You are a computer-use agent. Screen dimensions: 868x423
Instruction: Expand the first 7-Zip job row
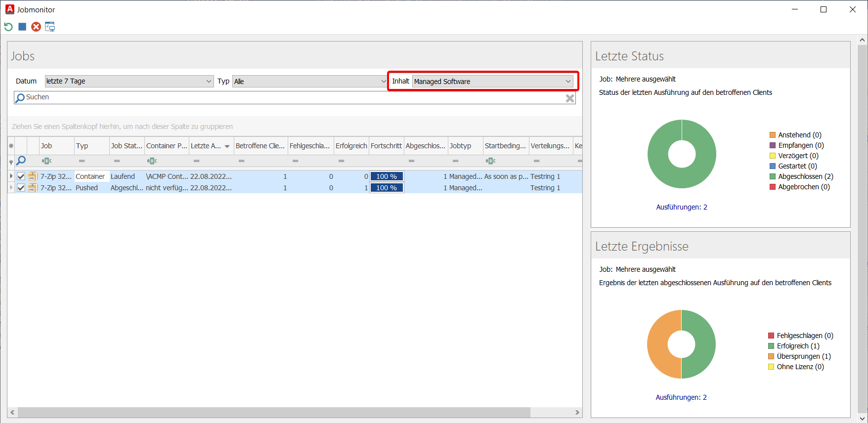[11, 176]
